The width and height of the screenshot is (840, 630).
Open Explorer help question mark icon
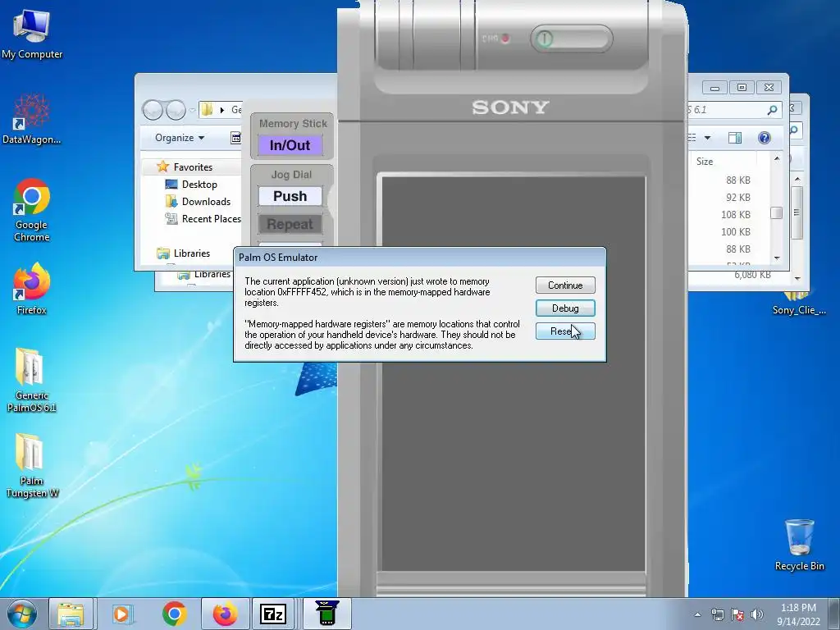765,138
